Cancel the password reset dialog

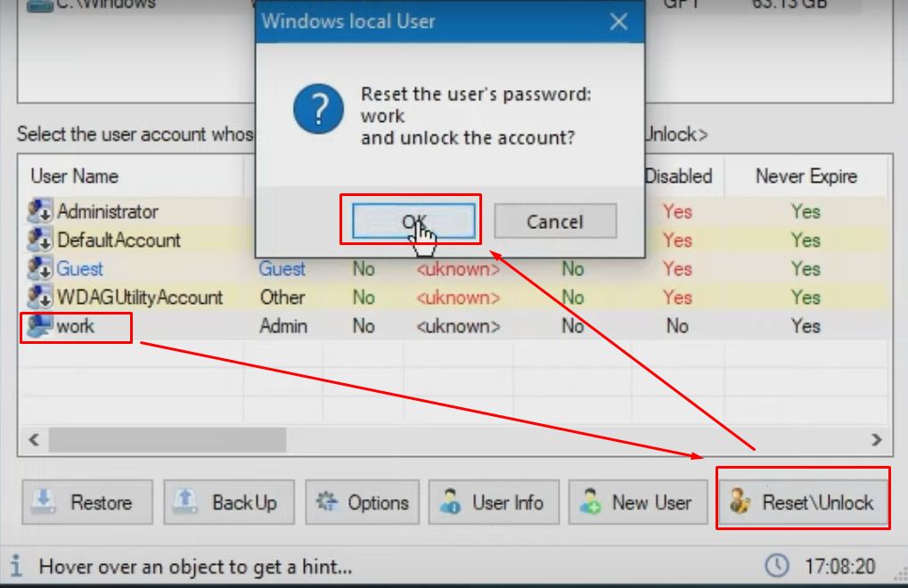point(554,220)
